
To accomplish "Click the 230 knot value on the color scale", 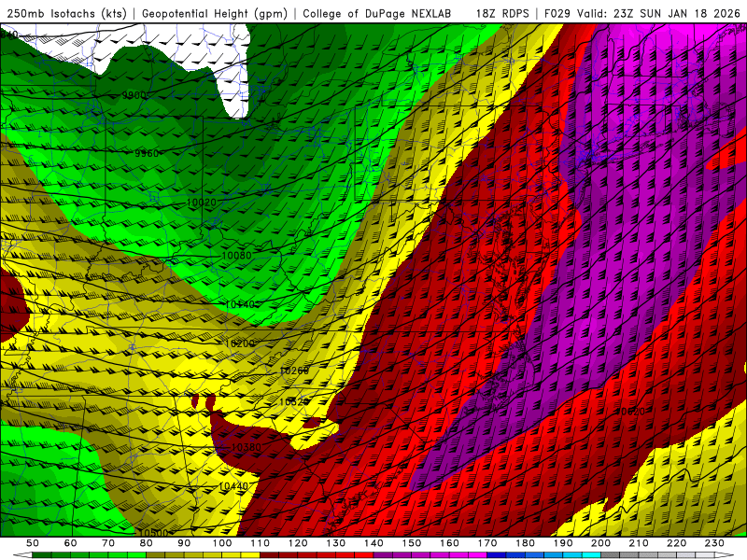I will [715, 543].
